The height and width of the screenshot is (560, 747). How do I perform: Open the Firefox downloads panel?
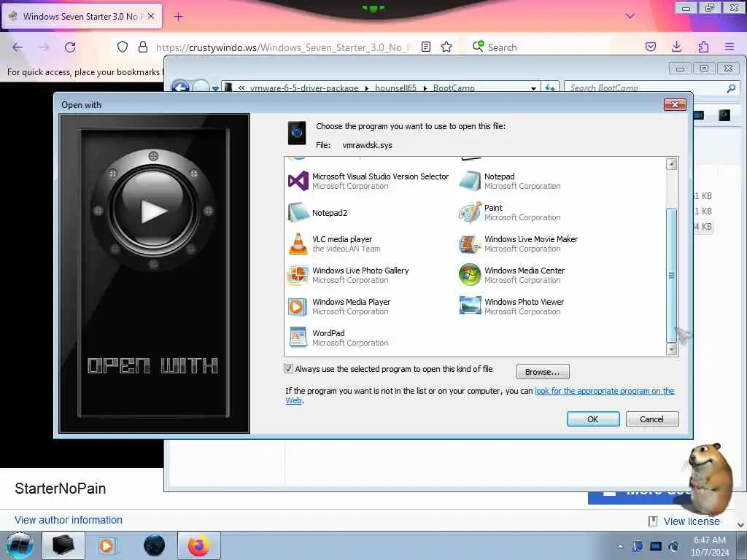pyautogui.click(x=676, y=47)
